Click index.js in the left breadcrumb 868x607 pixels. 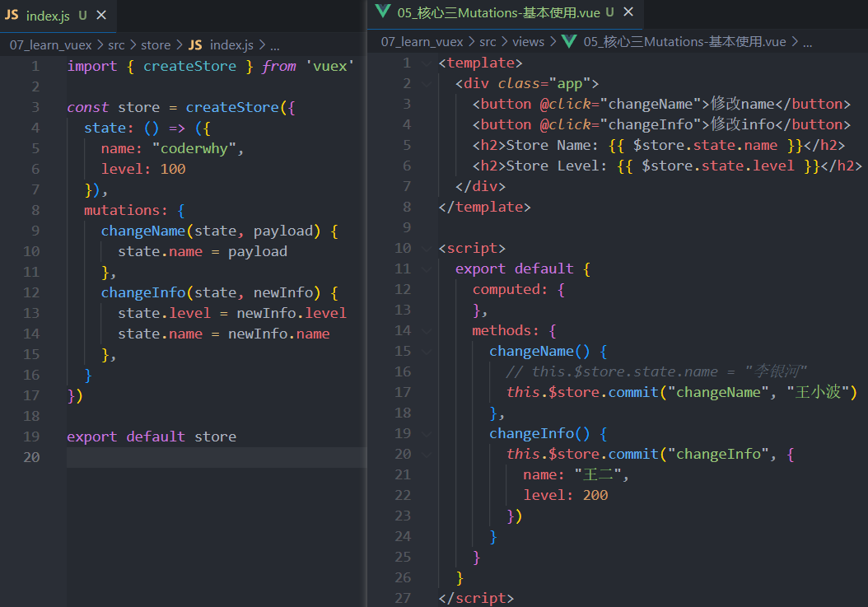[231, 44]
